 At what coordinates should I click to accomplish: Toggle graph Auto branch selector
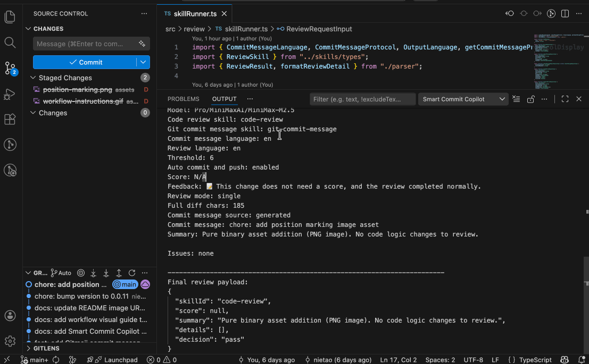pos(61,273)
